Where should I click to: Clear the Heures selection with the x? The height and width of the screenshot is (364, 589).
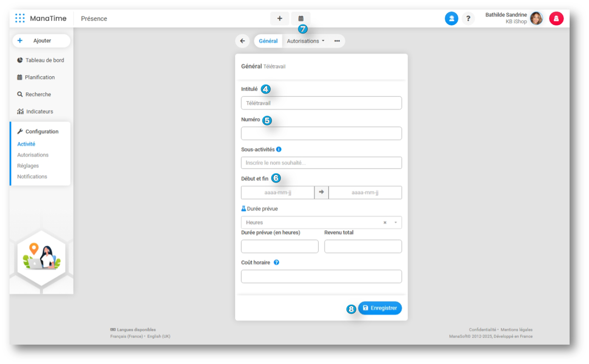click(385, 223)
